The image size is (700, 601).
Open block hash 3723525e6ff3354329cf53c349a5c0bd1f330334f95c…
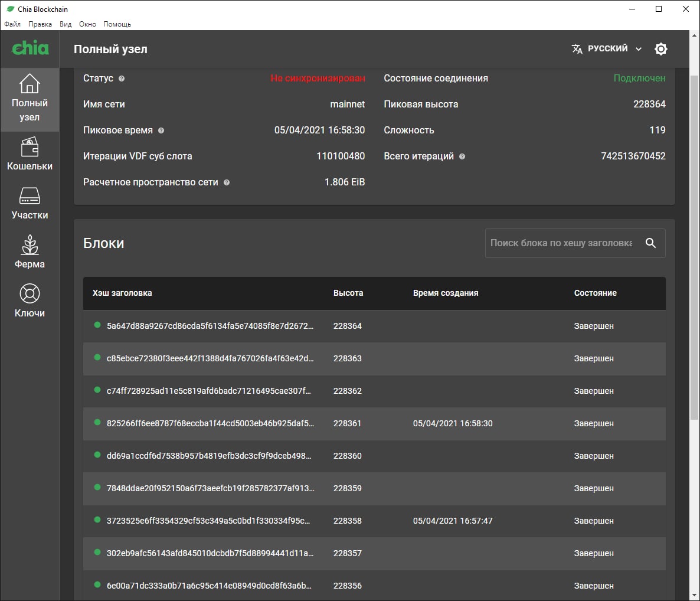208,521
